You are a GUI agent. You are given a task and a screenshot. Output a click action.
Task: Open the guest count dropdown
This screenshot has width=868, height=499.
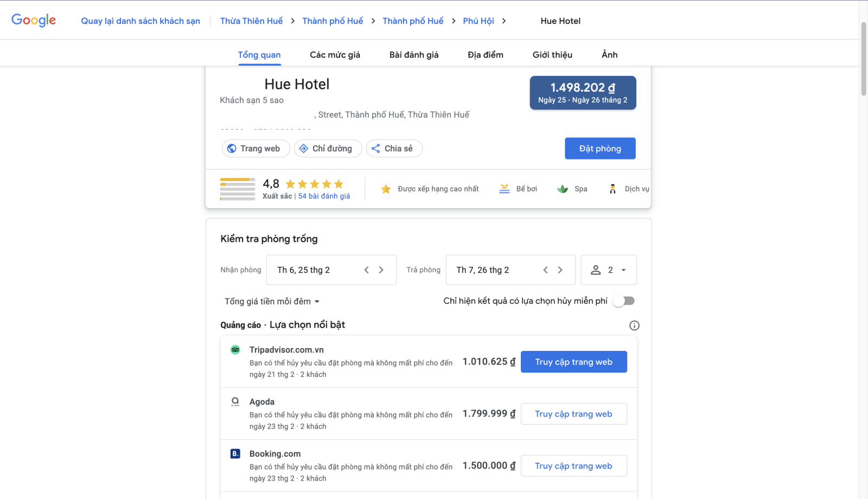click(609, 270)
